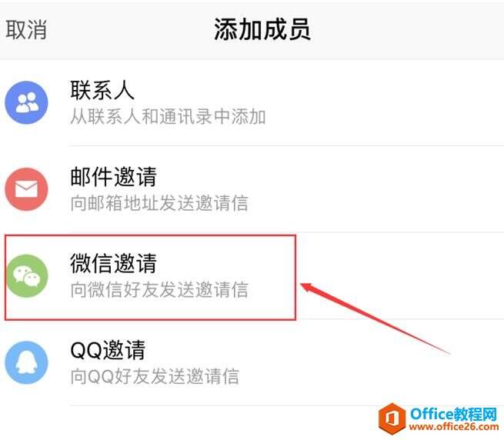Select the QQ邀请 option
This screenshot has width=504, height=440.
click(108, 350)
